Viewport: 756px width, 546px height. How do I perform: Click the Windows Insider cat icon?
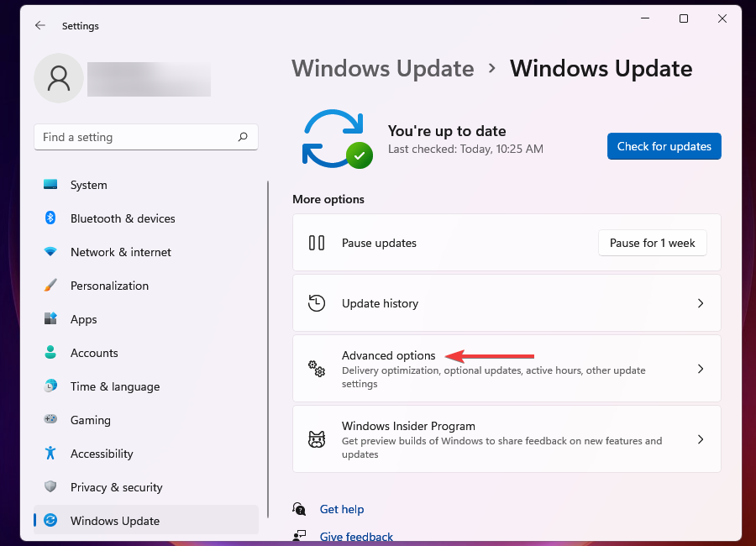pyautogui.click(x=317, y=439)
